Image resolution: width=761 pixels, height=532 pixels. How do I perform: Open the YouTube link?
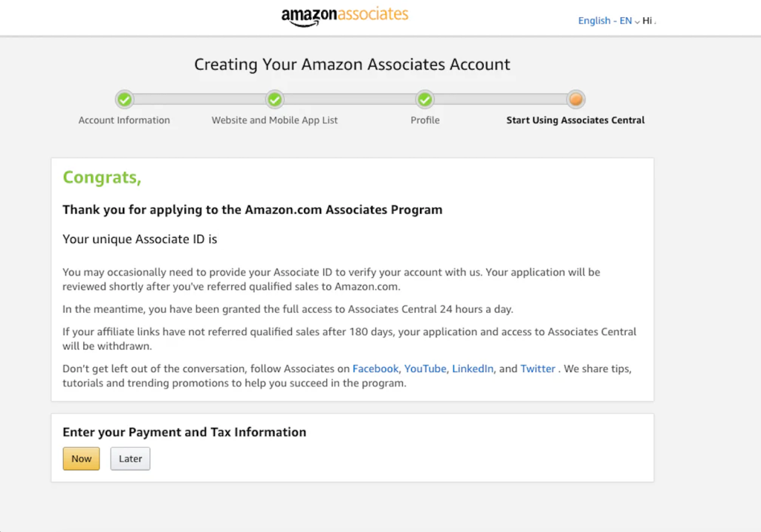point(425,369)
